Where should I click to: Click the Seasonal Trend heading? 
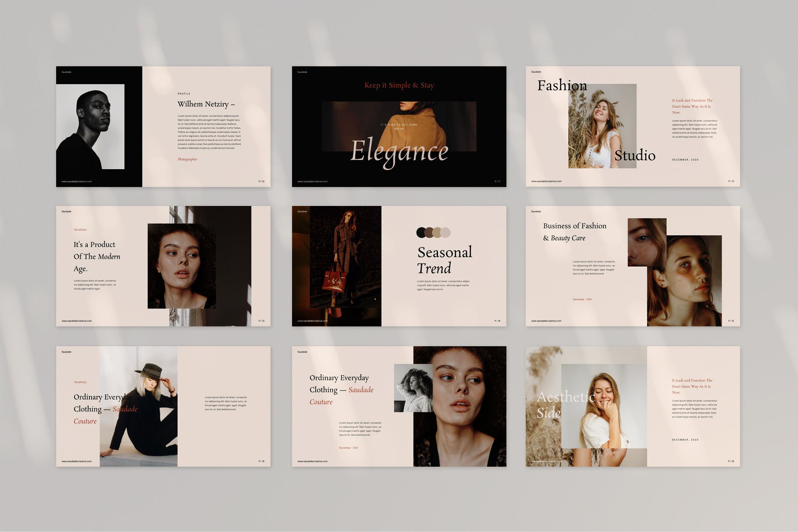point(445,260)
